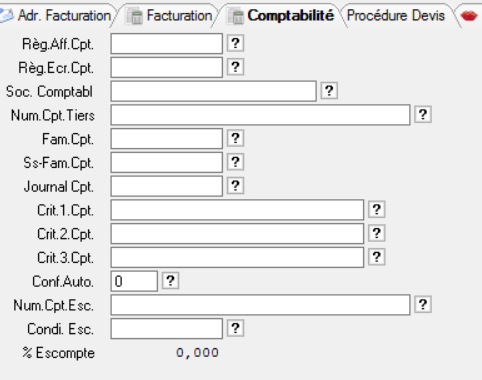
Task: Click question mark next to Ss-Fam.Cpt.
Action: pos(235,162)
